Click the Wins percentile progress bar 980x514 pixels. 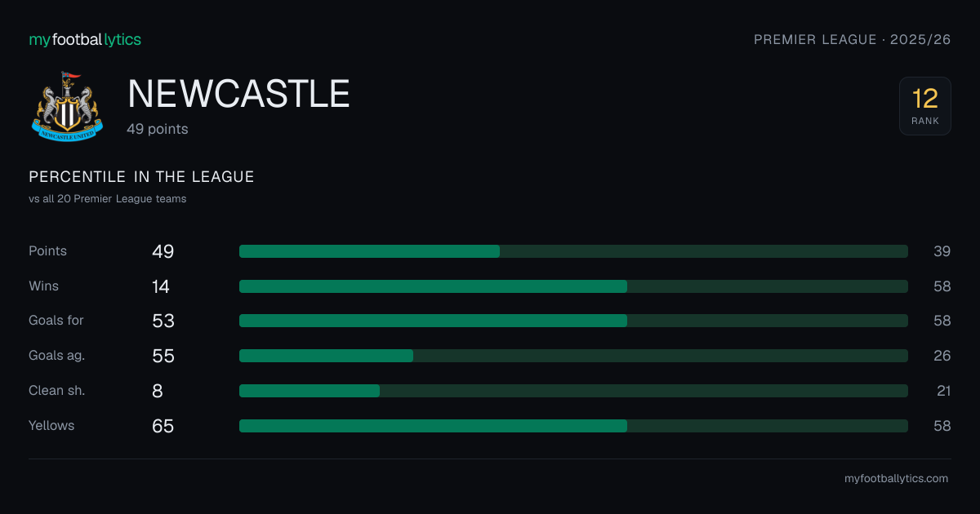pos(573,286)
